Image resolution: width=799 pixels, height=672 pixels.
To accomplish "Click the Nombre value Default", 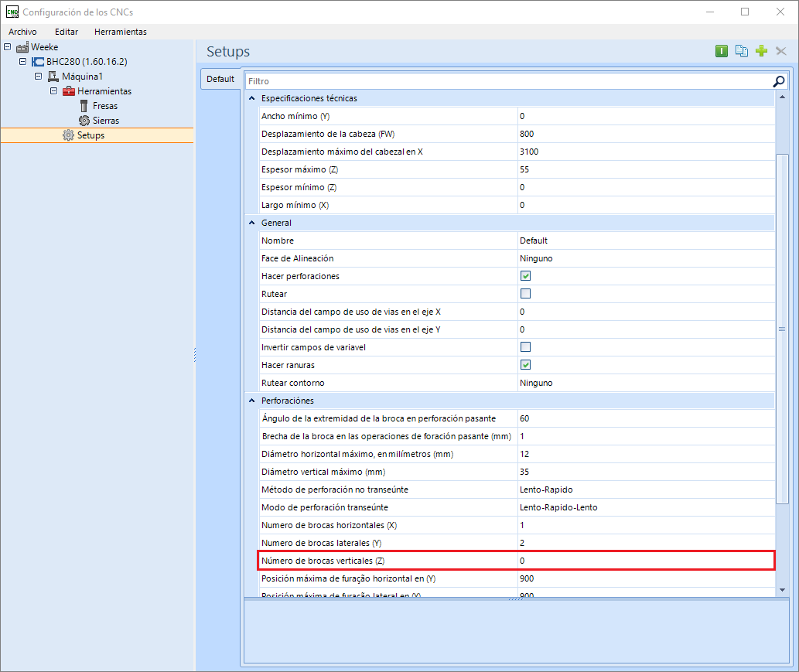I will coord(646,240).
